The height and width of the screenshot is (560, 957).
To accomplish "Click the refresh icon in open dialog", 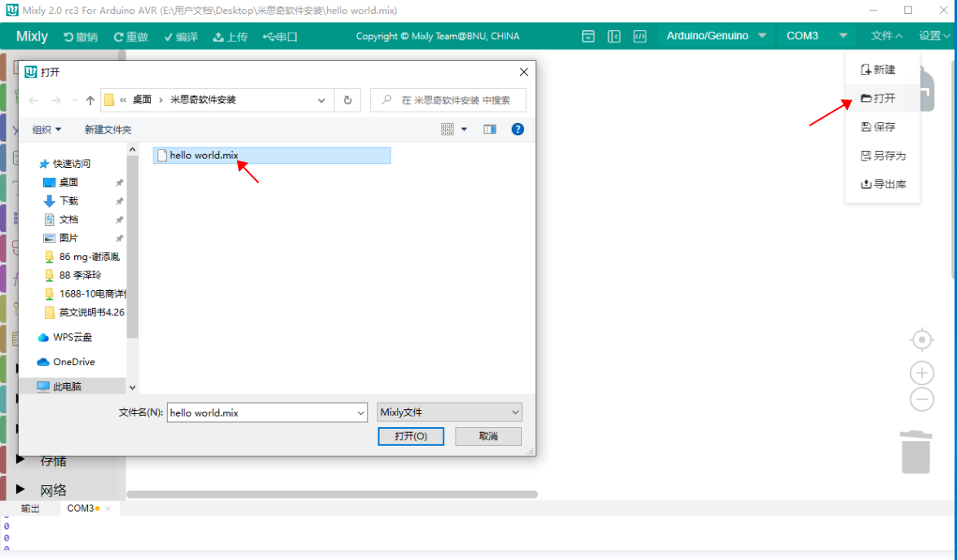I will coord(347,100).
